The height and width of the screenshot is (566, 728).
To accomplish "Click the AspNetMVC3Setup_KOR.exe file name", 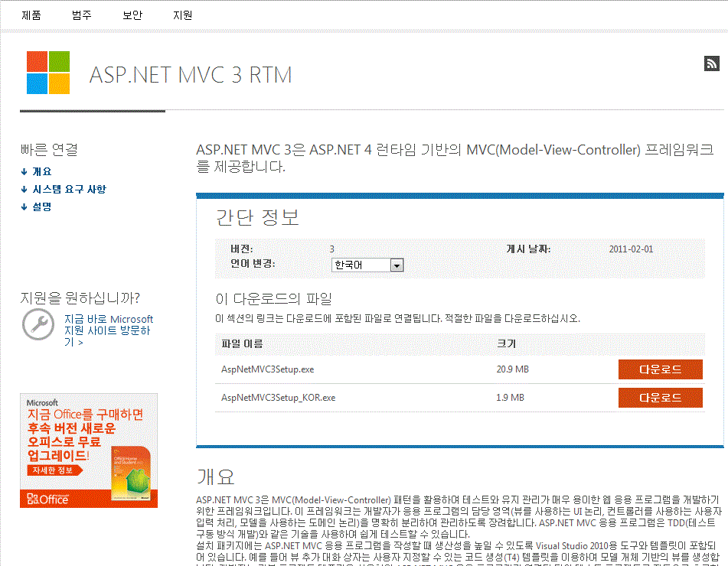I will click(x=278, y=398).
